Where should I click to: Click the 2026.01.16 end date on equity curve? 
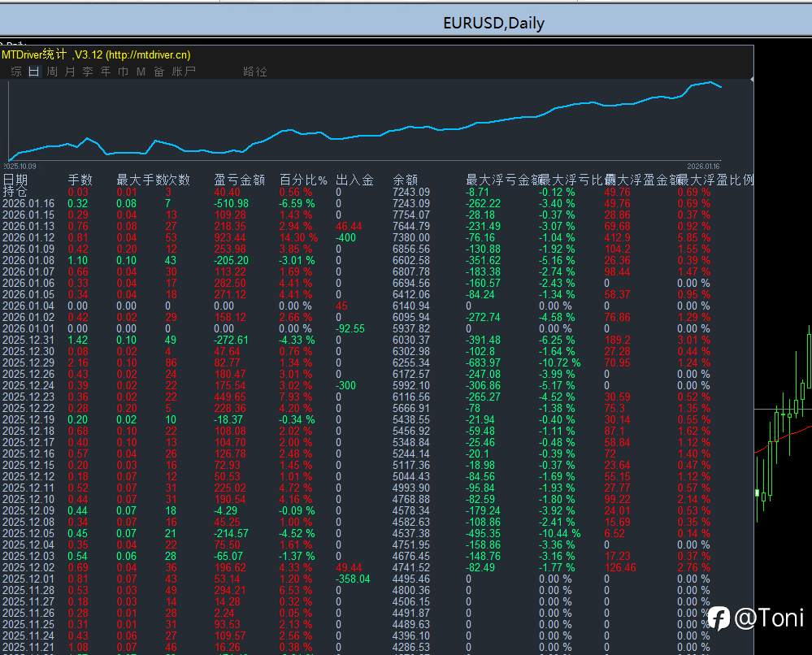click(x=704, y=166)
